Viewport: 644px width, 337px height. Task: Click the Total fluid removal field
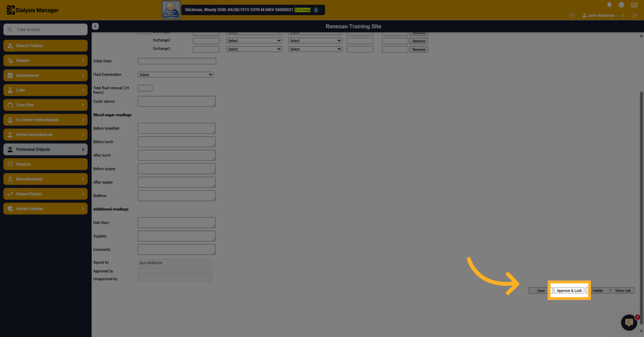[145, 88]
